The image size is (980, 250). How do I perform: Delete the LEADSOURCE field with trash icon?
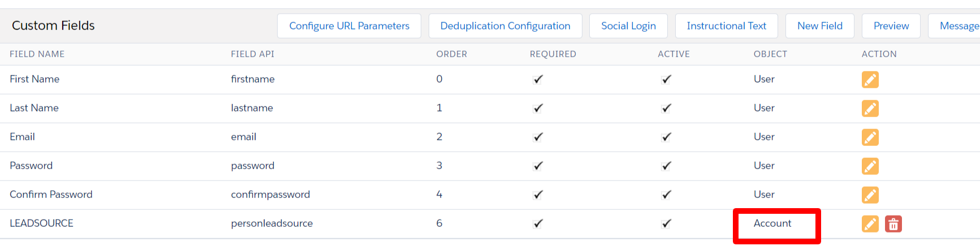point(893,224)
